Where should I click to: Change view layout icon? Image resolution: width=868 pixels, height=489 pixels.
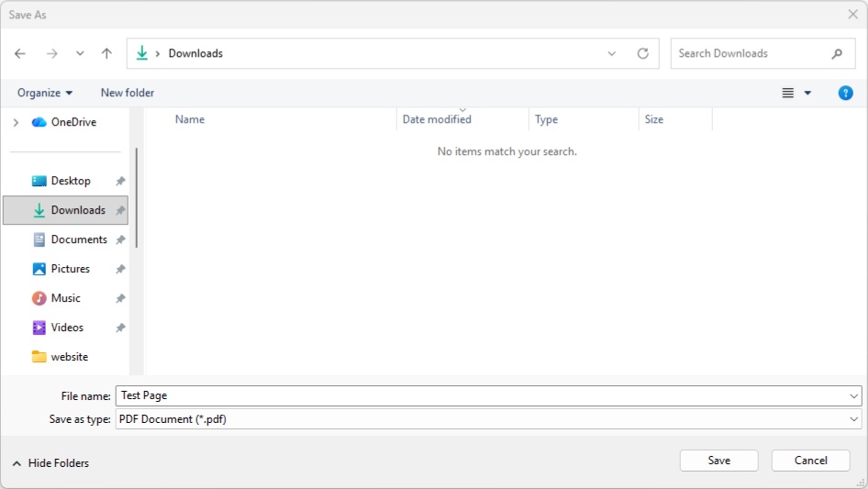[788, 93]
